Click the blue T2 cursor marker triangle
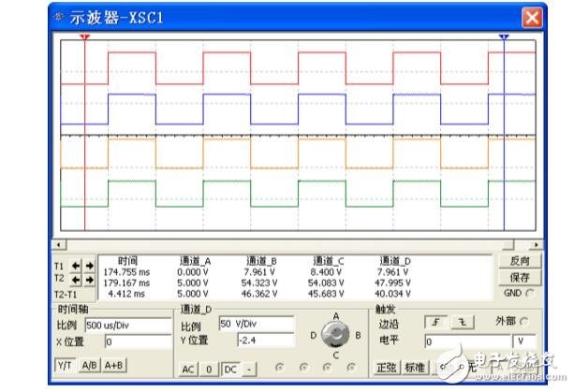 (504, 36)
